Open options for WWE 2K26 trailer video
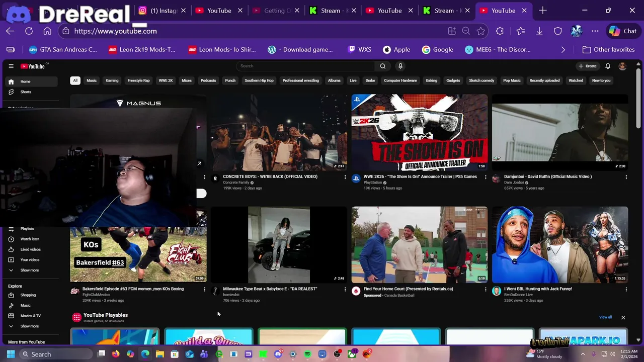 click(x=486, y=177)
